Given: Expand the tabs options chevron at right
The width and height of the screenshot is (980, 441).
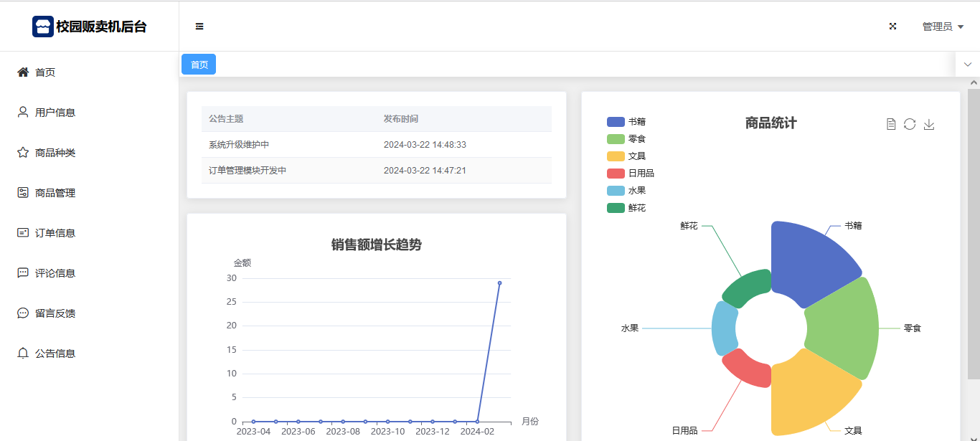Looking at the screenshot, I should pos(968,65).
